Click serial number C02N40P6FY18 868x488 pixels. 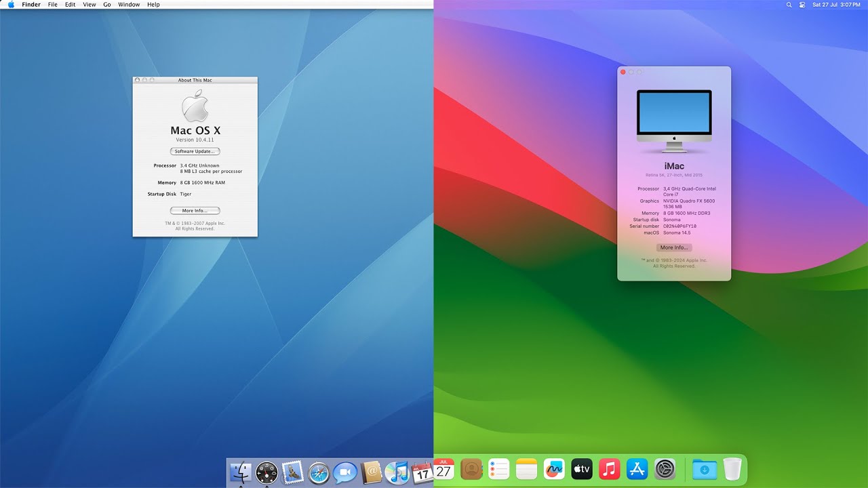(680, 226)
